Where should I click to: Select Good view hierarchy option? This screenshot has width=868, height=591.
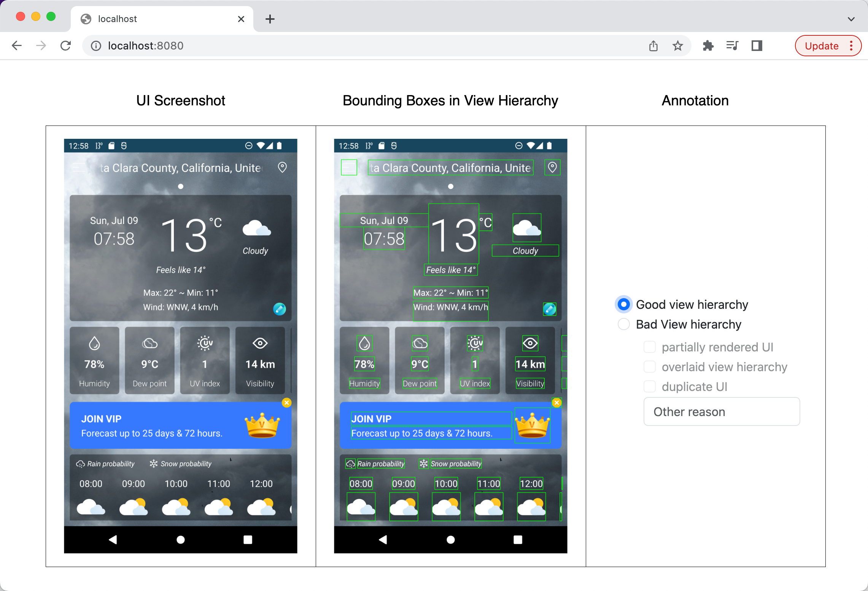click(x=623, y=304)
